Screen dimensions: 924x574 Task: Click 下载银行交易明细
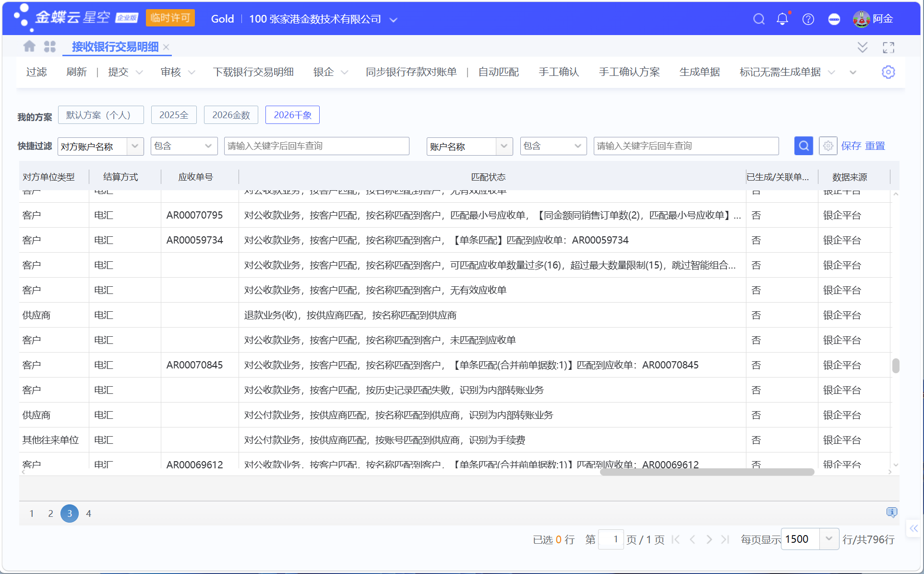tap(253, 72)
